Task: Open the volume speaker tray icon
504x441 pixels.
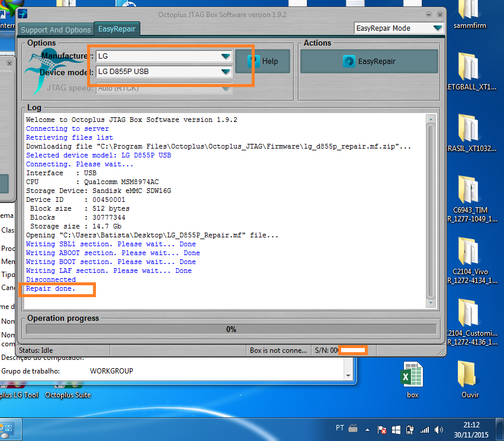Action: [x=438, y=429]
